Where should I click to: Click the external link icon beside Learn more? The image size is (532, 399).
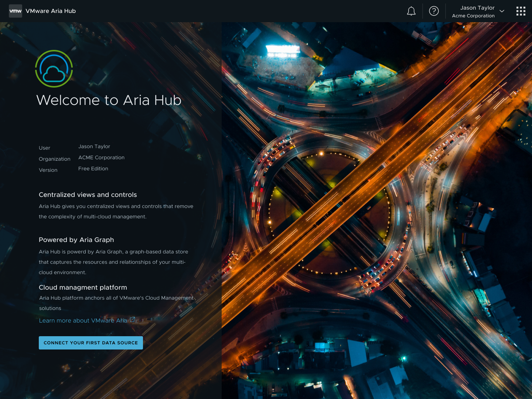132,320
